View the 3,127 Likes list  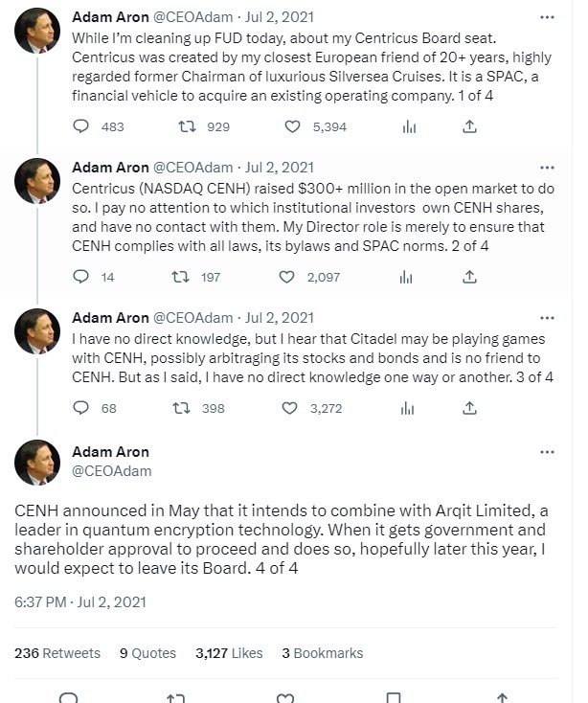pyautogui.click(x=229, y=653)
